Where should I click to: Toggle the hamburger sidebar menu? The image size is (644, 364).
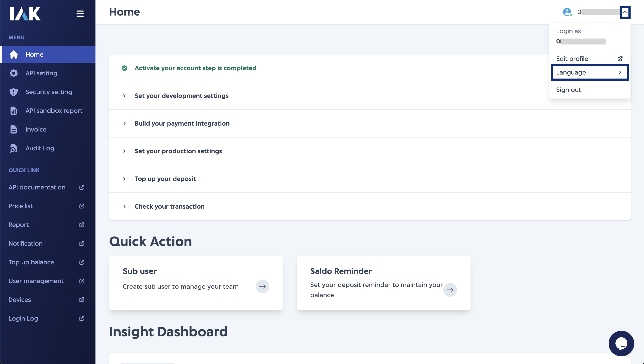click(x=80, y=13)
